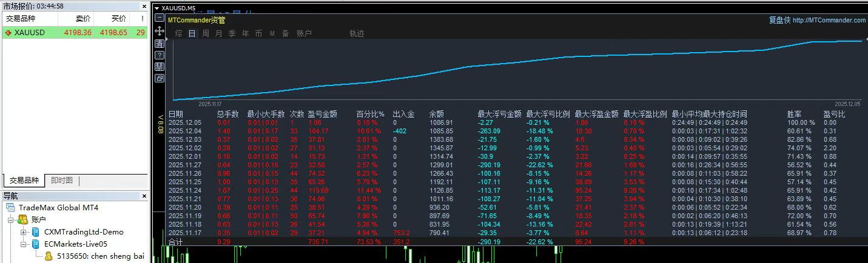Select the 日 daily tab

(x=192, y=34)
